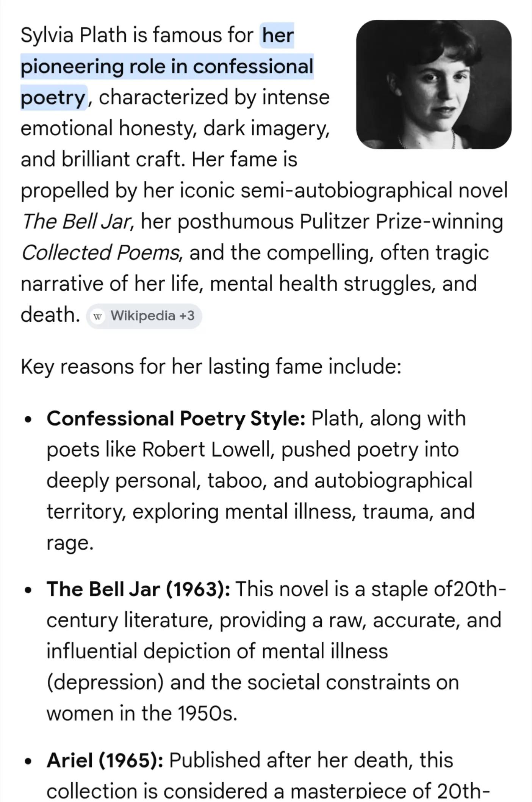Tap "women in the 1950s." line
Screen dimensions: 532x802
point(142,713)
